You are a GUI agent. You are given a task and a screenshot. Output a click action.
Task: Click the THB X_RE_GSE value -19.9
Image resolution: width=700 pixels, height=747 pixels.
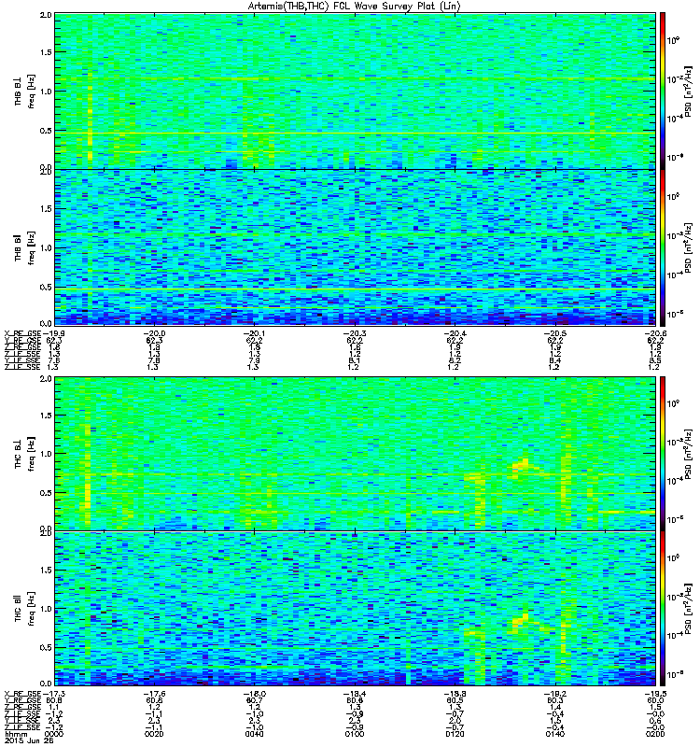pyautogui.click(x=53, y=333)
